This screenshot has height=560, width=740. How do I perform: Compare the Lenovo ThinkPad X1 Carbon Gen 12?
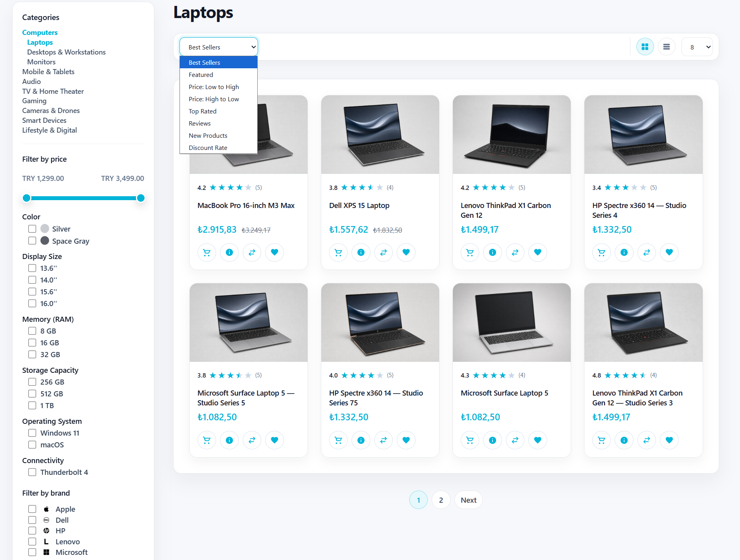(515, 252)
